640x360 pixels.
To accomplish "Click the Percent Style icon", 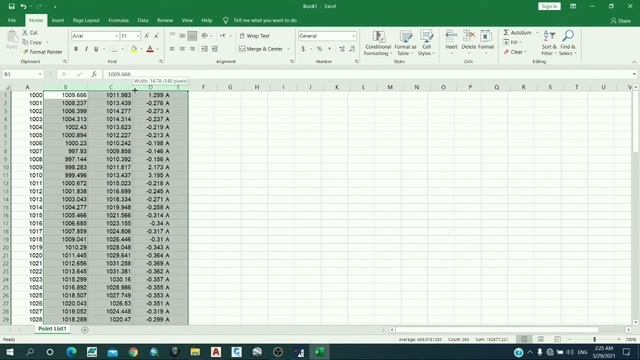I will (319, 49).
